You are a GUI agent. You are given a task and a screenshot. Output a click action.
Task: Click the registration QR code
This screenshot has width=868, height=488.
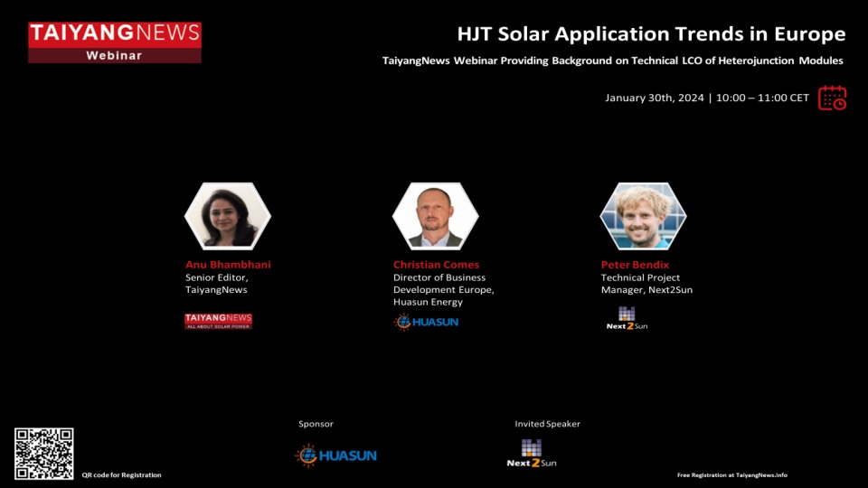[x=43, y=453]
